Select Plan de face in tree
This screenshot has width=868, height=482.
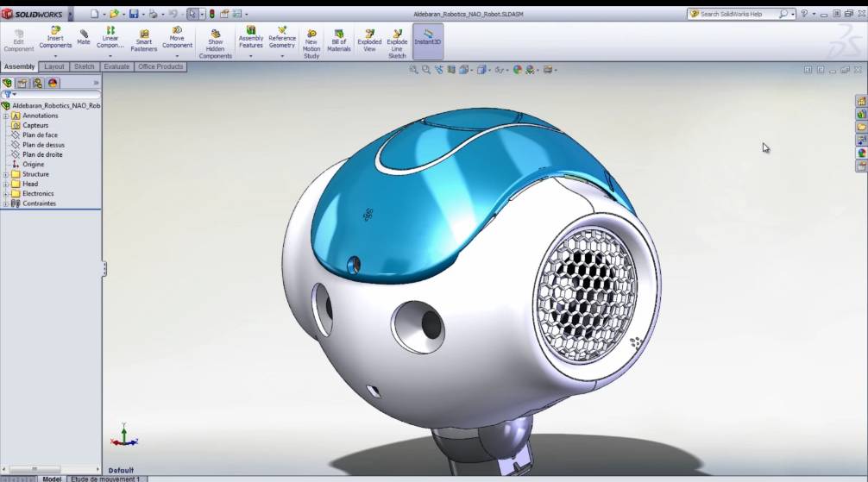(40, 135)
